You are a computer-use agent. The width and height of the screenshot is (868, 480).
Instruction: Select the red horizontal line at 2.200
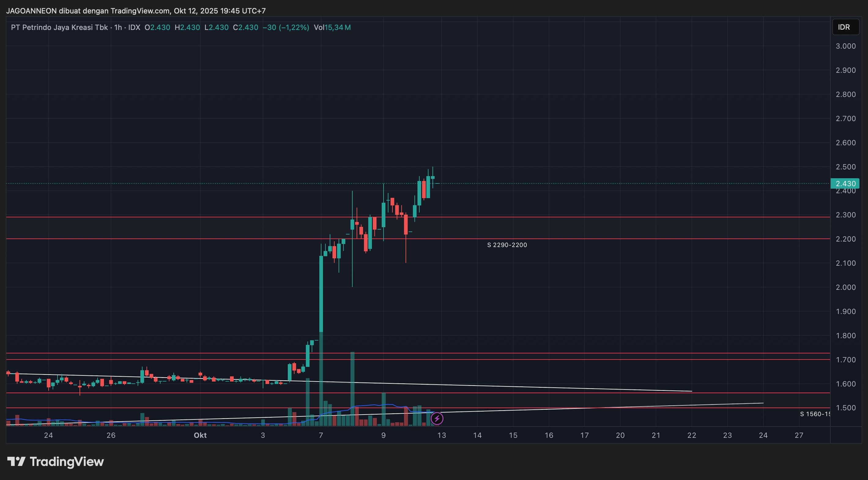tap(606, 239)
